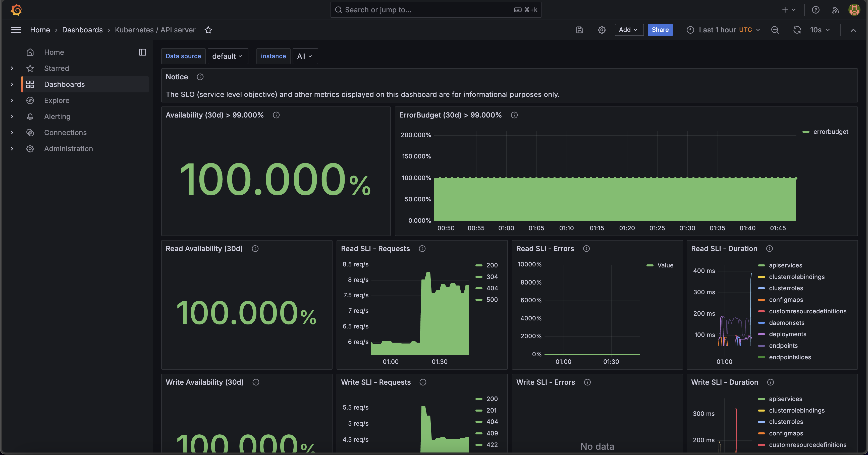Open the dashboard settings gear icon

pyautogui.click(x=602, y=30)
